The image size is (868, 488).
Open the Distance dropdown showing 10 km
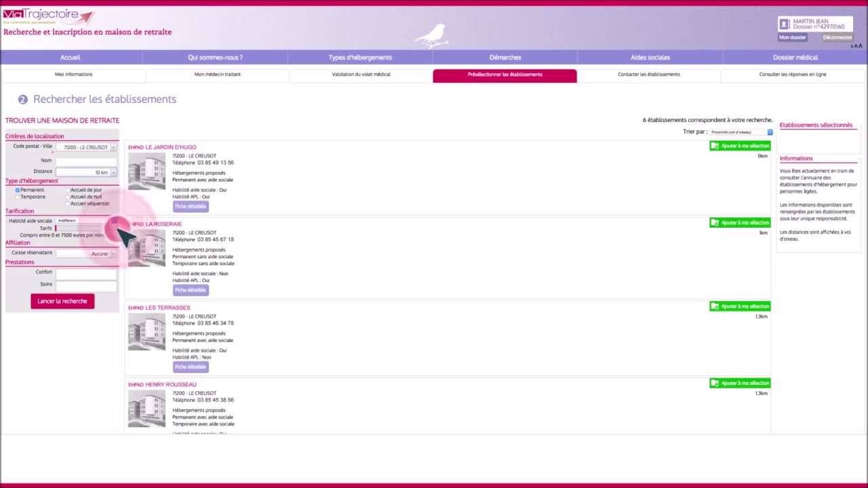[86, 172]
